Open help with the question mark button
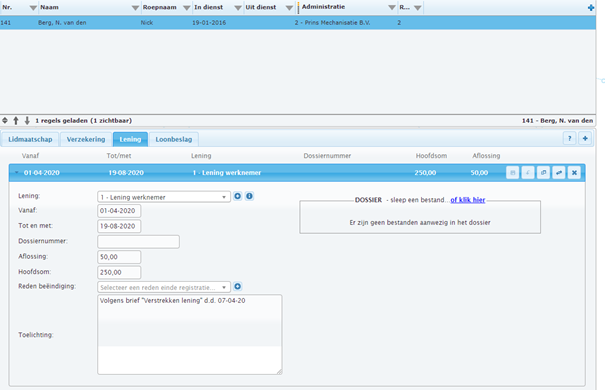605x390 pixels. click(x=570, y=138)
